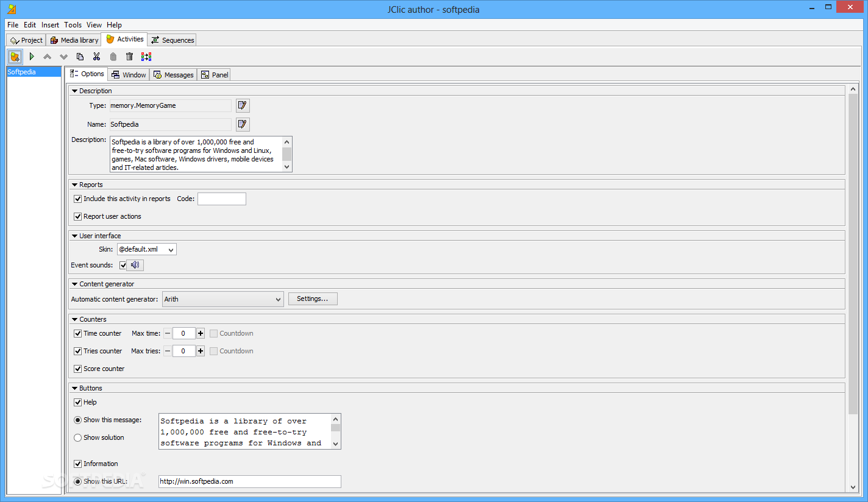This screenshot has width=868, height=502.
Task: Click the report Code input field
Action: pos(222,199)
